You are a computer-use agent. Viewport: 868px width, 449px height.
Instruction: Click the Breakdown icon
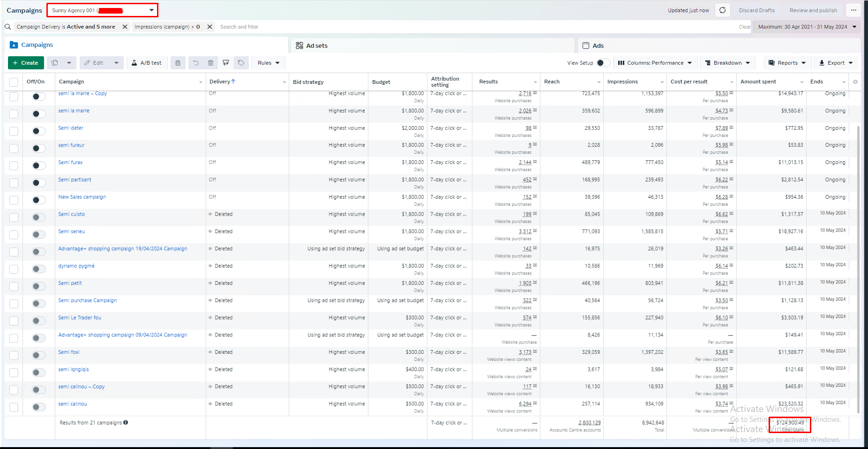[x=708, y=63]
